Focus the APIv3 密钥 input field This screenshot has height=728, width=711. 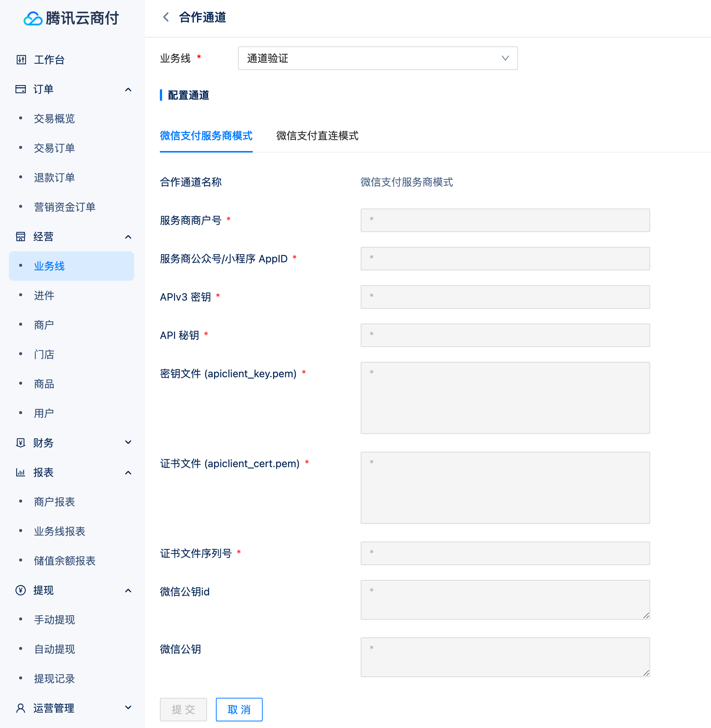point(505,297)
